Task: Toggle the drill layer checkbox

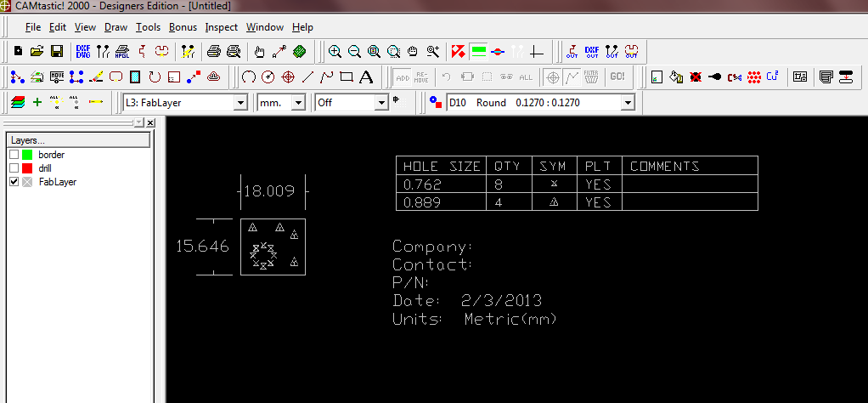Action: pyautogui.click(x=14, y=168)
